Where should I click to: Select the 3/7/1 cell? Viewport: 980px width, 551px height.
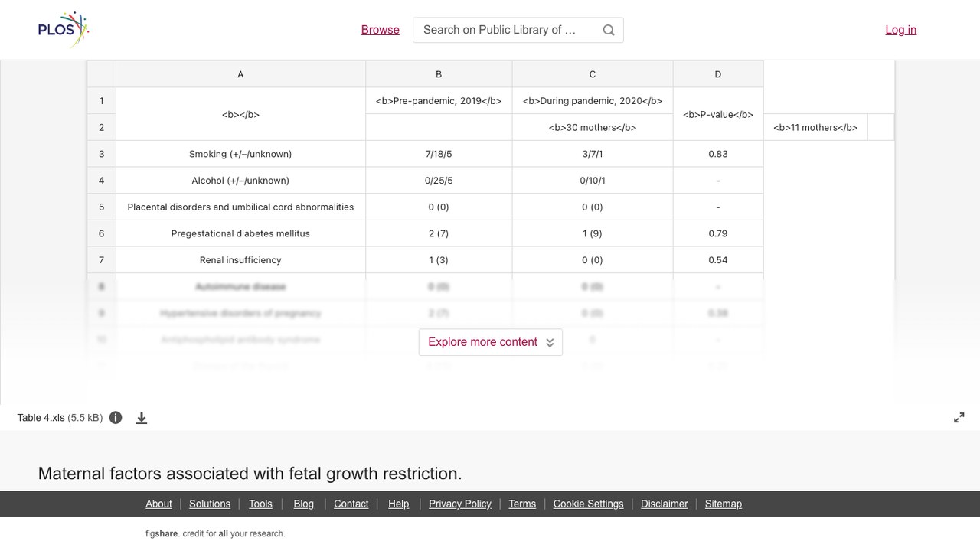pos(593,154)
